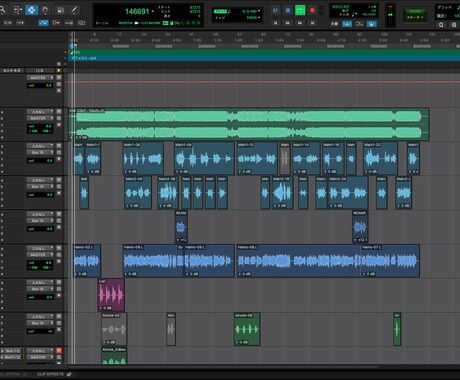
Task: Click the Link Timeline and Edit Selection icon
Action: 56,23
